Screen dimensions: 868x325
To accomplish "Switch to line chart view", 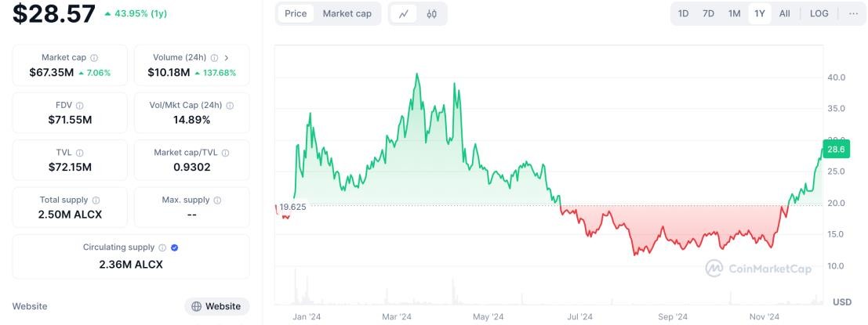I will click(x=404, y=13).
